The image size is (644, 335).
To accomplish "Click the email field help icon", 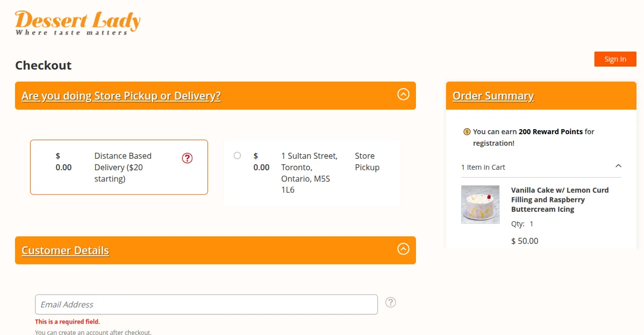I will coord(390,302).
